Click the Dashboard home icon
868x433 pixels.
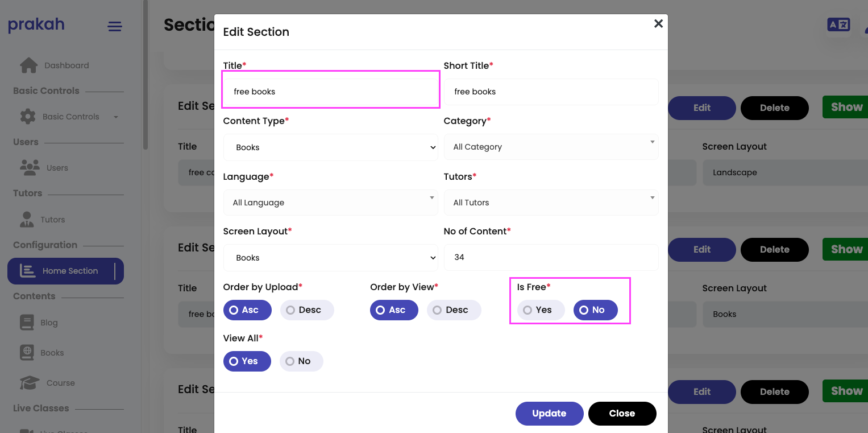tap(28, 65)
